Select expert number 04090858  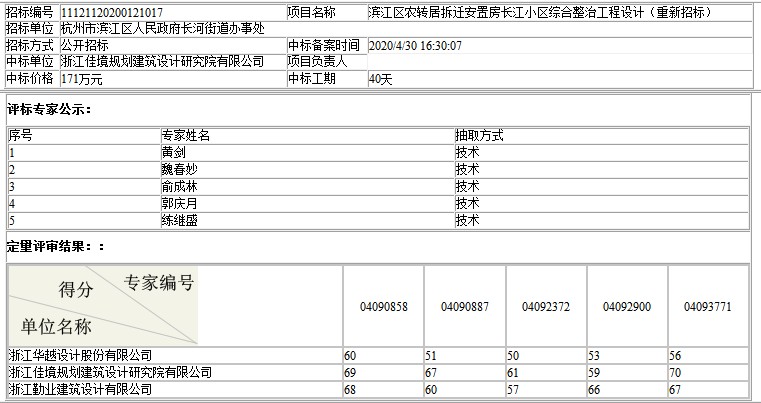pos(384,307)
